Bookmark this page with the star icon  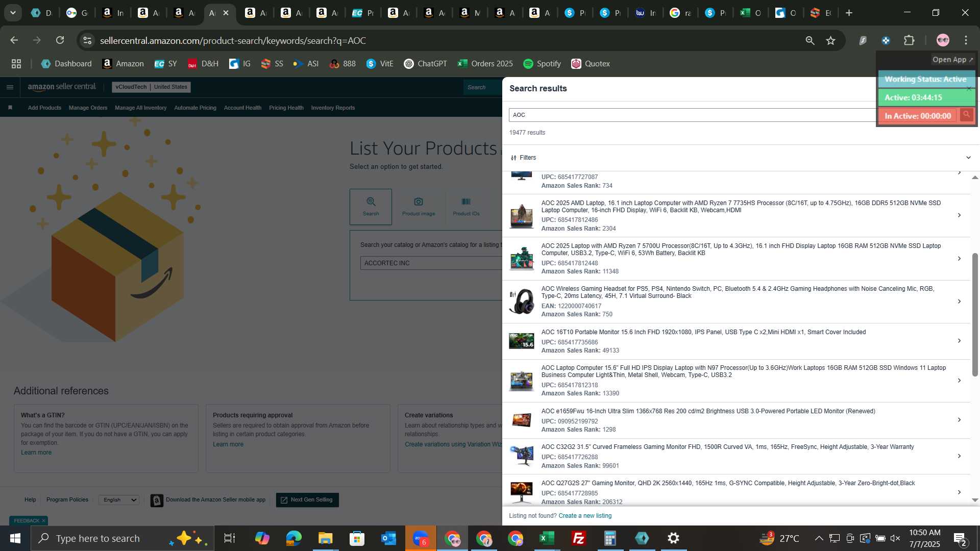coord(830,40)
